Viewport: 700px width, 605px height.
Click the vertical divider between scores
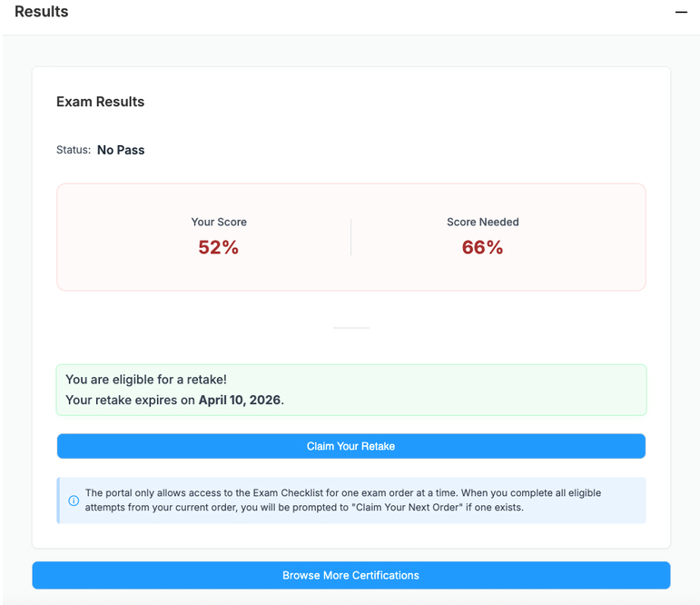(350, 236)
